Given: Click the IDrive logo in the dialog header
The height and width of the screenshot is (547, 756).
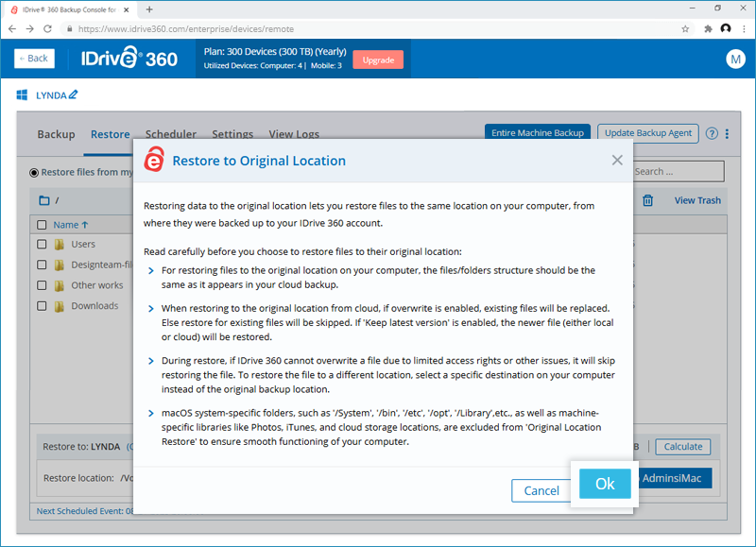Looking at the screenshot, I should pyautogui.click(x=154, y=160).
